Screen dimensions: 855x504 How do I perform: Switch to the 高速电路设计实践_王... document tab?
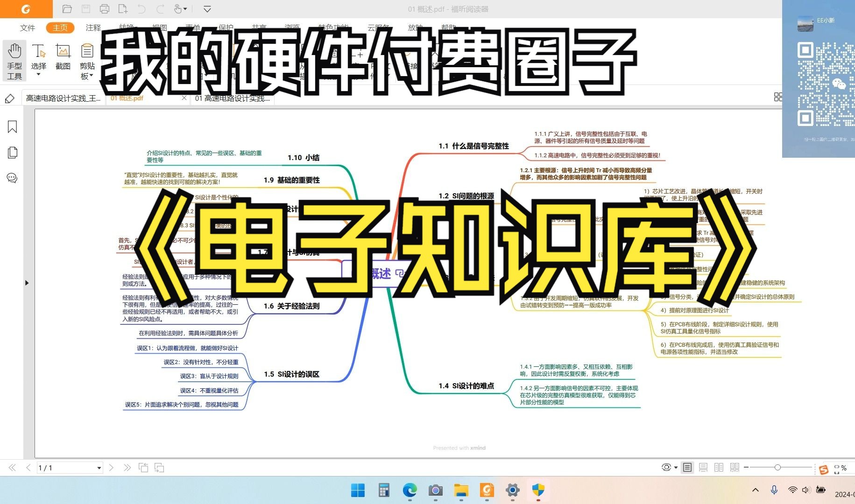click(x=63, y=98)
